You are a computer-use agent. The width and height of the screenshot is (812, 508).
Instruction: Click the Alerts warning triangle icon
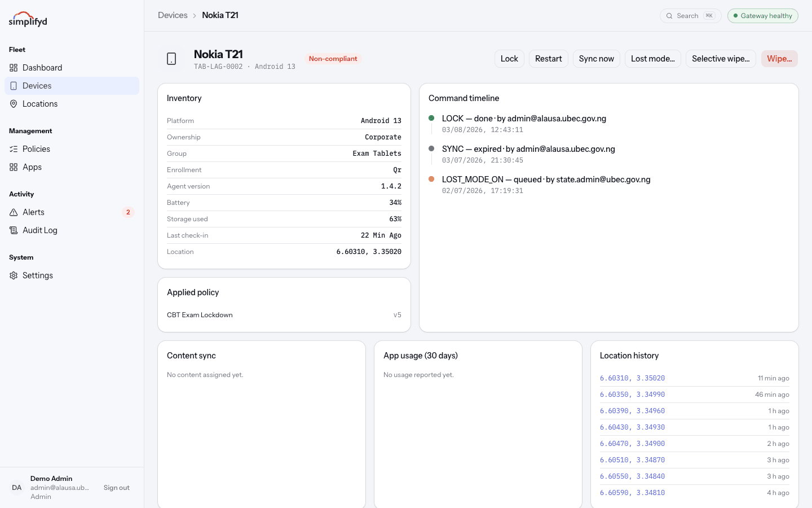(14, 212)
